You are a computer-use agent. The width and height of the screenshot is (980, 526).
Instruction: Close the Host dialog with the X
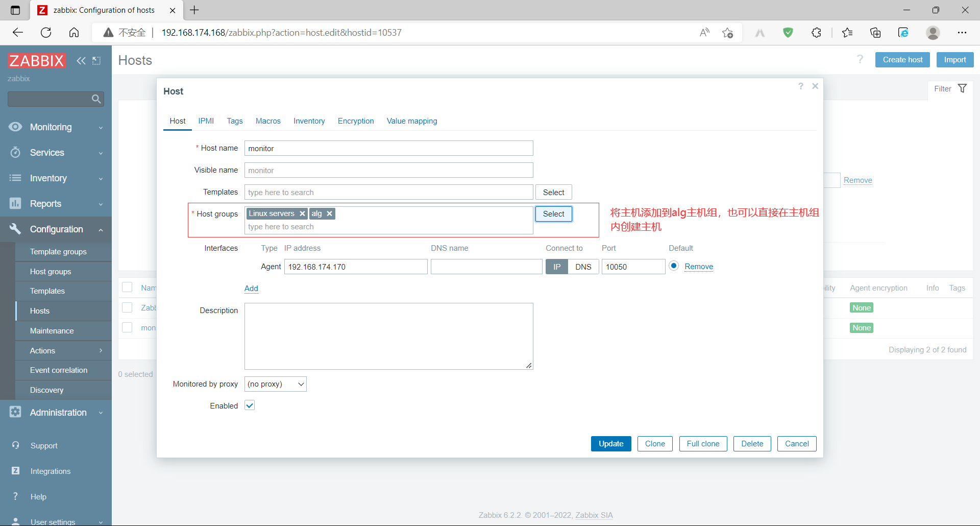pos(815,86)
